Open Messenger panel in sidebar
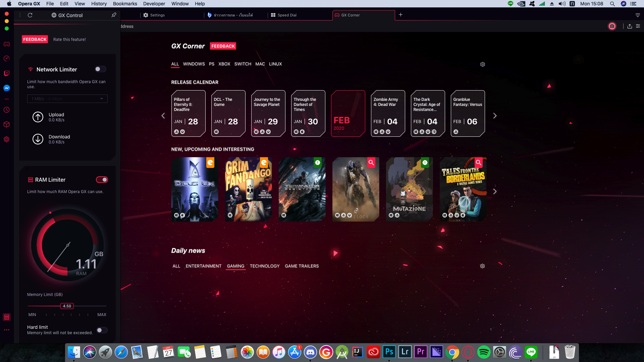644x362 pixels. point(7,88)
